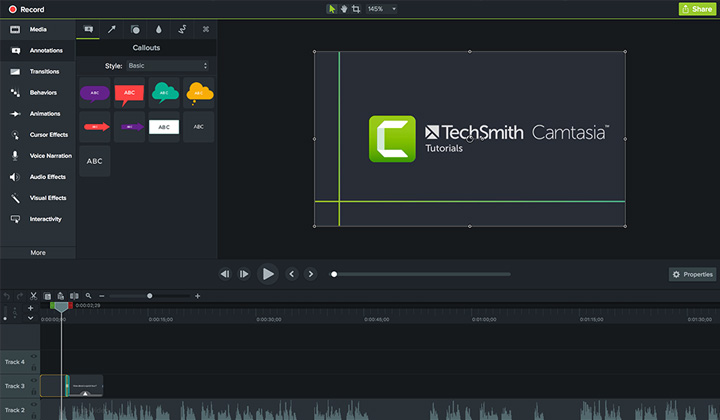Cut selection with the scissors icon
This screenshot has width=720, height=420.
coord(33,296)
